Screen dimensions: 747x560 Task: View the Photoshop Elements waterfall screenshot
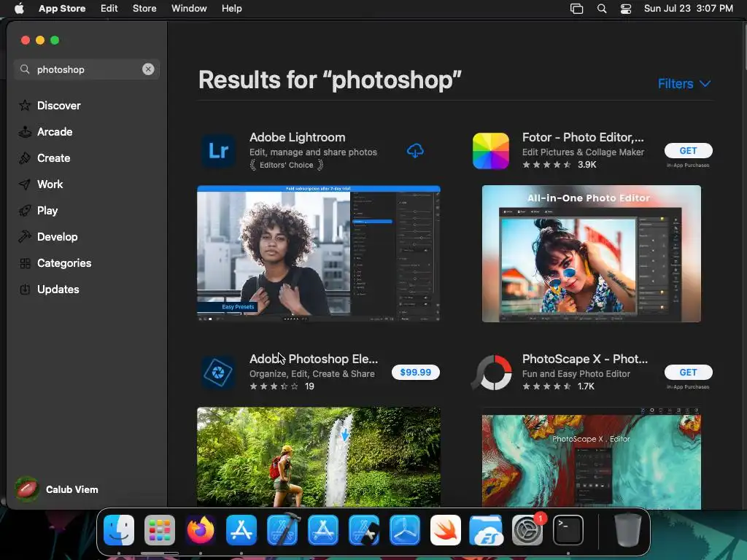(319, 456)
